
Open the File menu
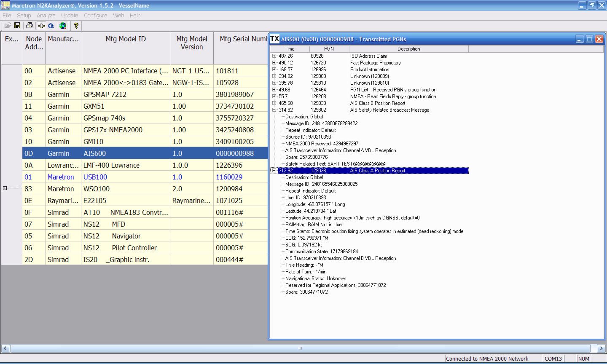click(7, 16)
